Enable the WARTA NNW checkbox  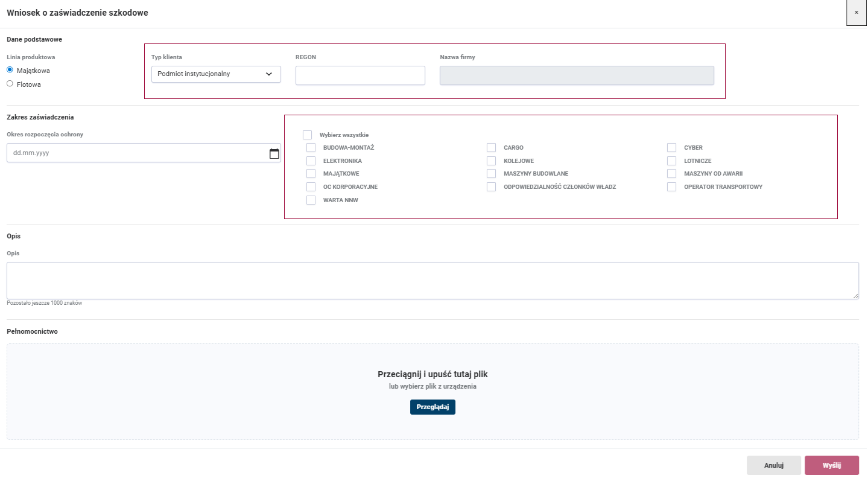tap(311, 200)
